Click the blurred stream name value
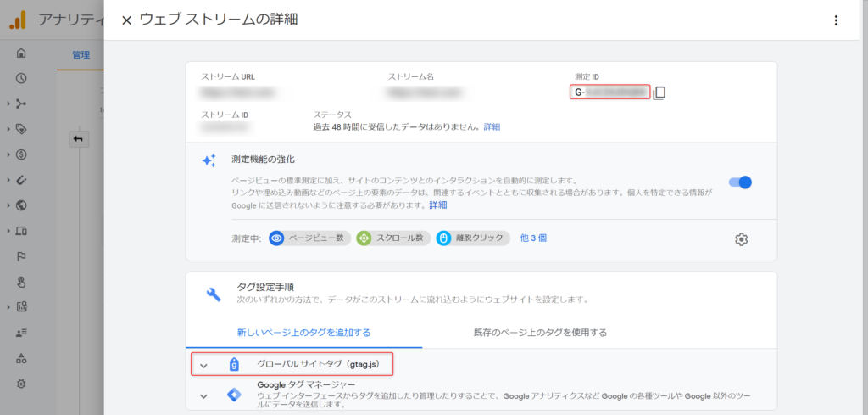Screen dimensions: 868x415 click(x=424, y=93)
